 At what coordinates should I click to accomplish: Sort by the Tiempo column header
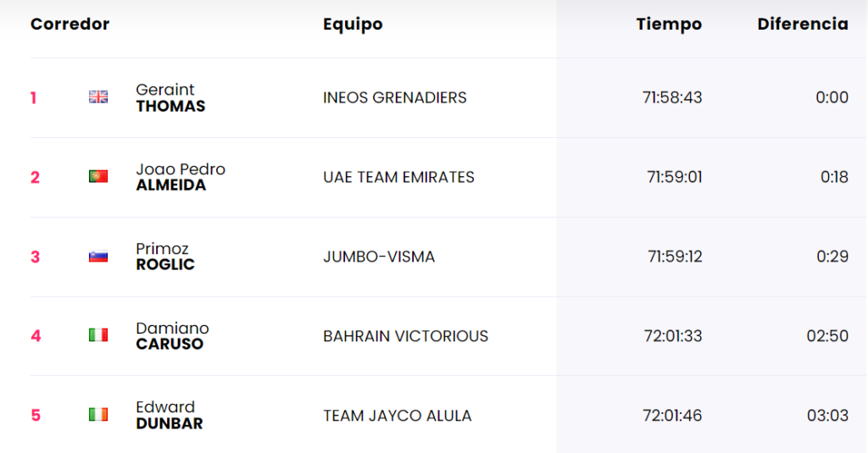coord(669,25)
